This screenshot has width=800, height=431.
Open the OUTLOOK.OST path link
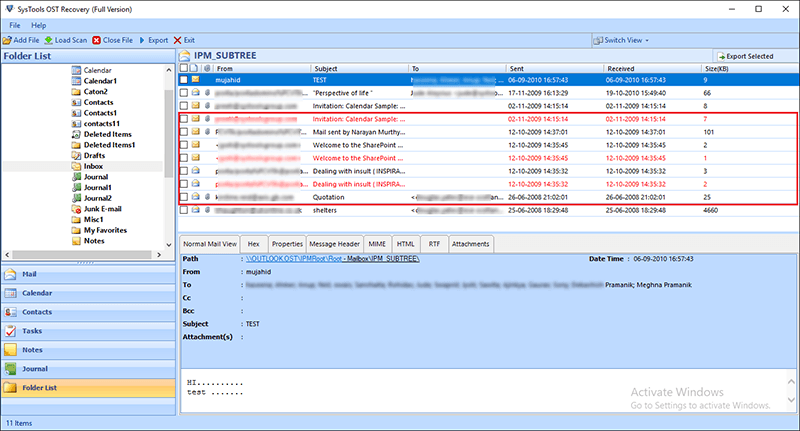332,259
